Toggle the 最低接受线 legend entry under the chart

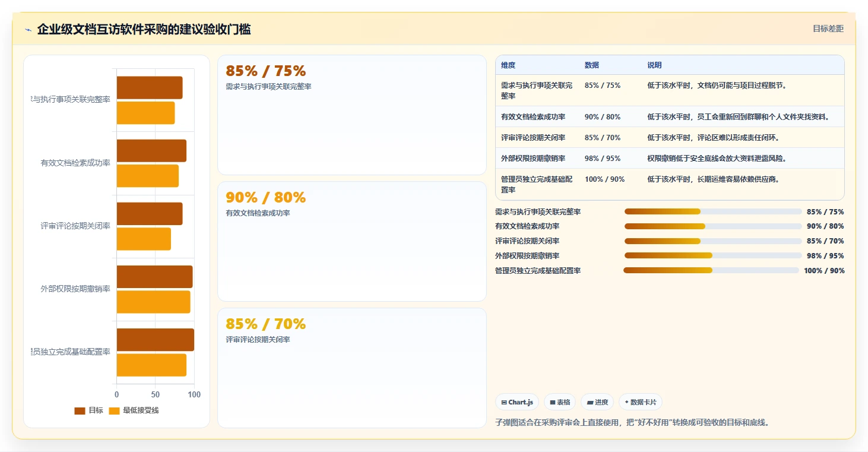click(134, 410)
